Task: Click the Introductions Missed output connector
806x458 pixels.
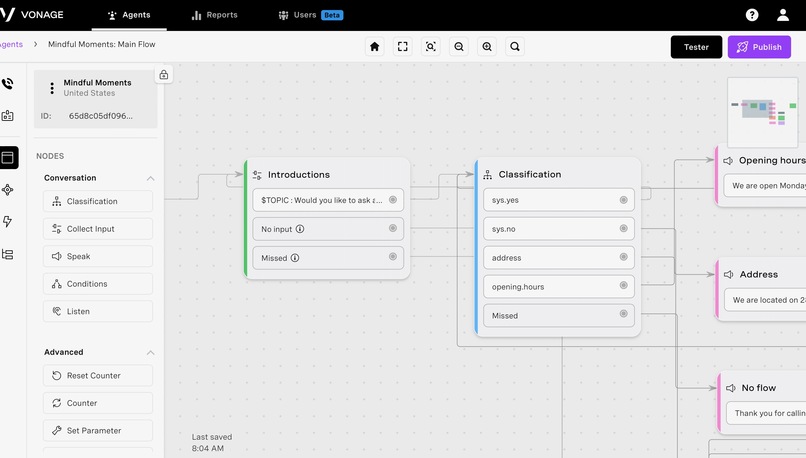Action: coord(393,256)
